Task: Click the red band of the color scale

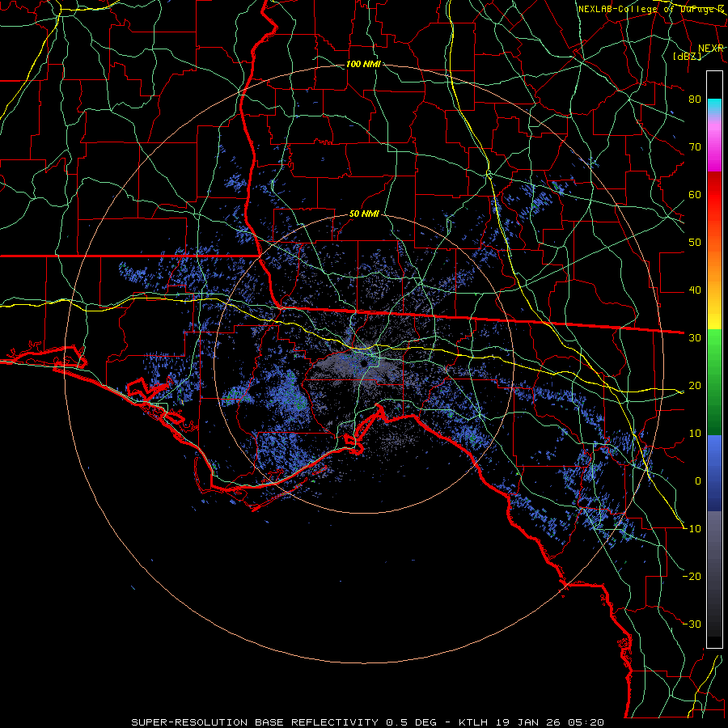Action: 714,195
